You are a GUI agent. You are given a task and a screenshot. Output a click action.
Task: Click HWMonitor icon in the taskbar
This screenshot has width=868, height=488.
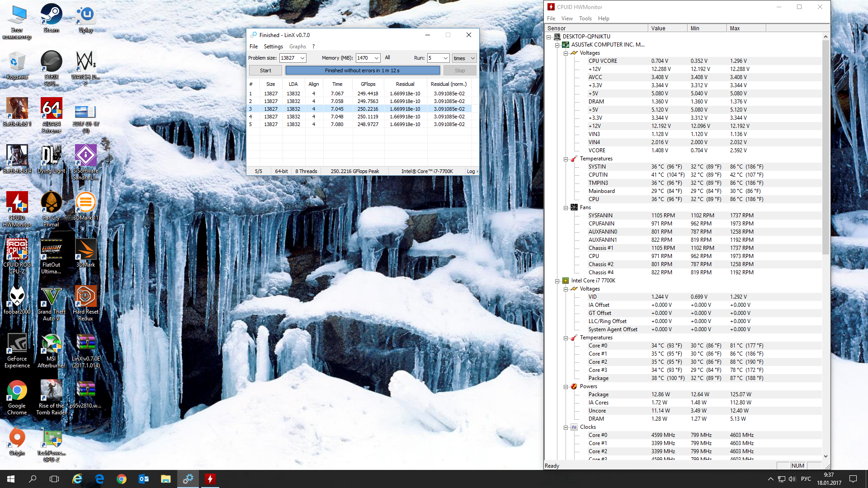point(210,479)
